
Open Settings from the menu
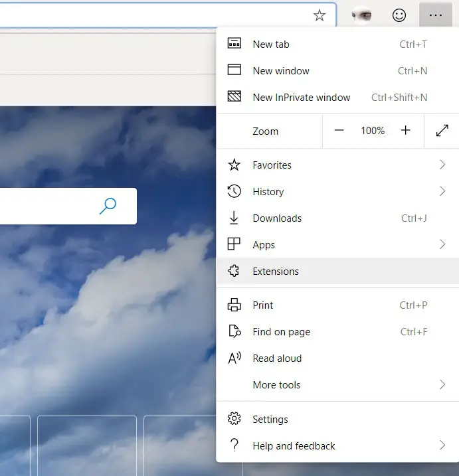337,419
